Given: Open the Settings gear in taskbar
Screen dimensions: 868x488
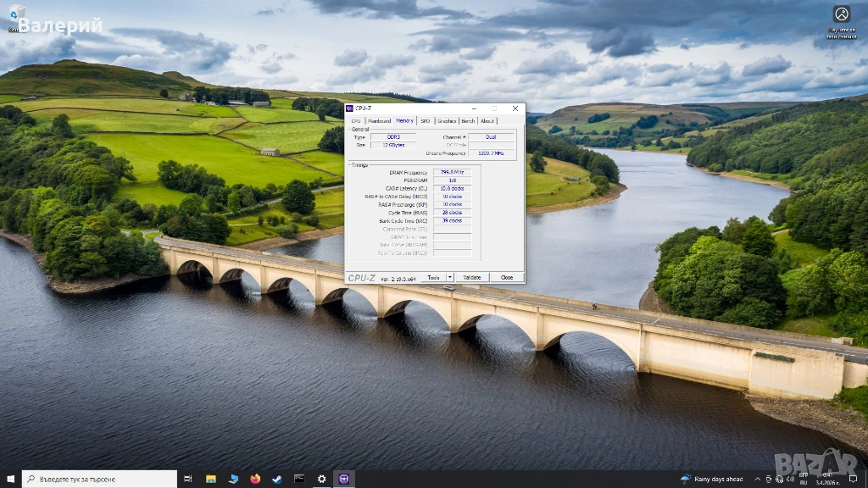Looking at the screenshot, I should pyautogui.click(x=321, y=479).
